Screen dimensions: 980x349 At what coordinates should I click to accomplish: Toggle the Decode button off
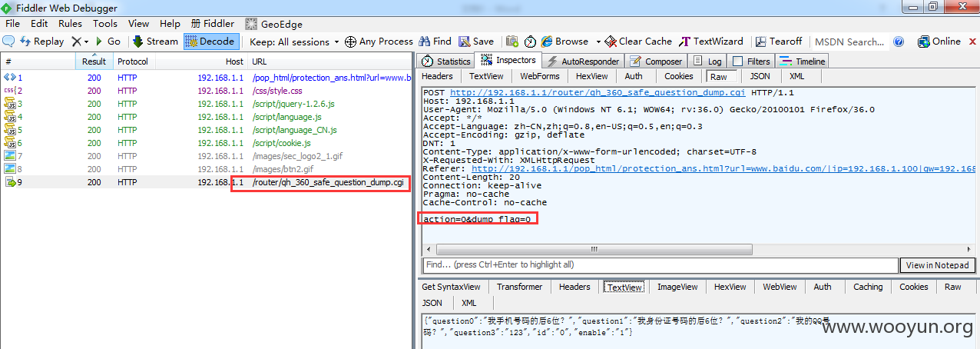click(210, 42)
